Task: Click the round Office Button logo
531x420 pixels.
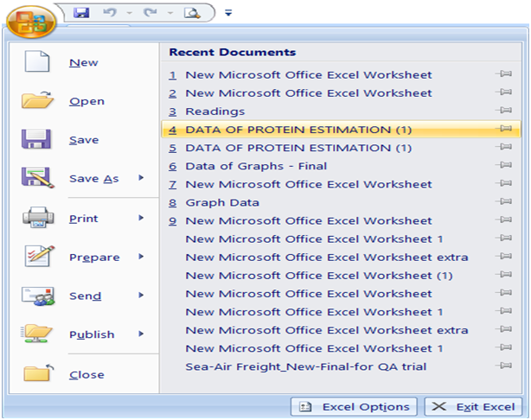Action: pos(31,22)
